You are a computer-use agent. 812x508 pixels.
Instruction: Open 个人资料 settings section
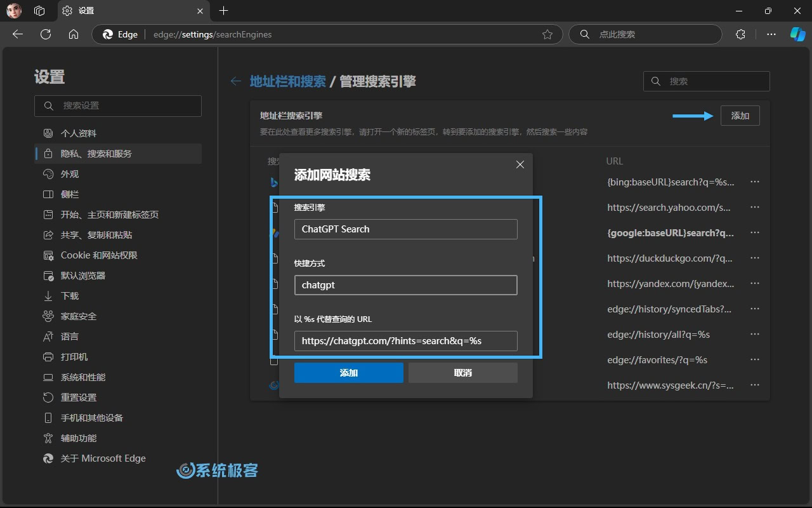pyautogui.click(x=118, y=133)
